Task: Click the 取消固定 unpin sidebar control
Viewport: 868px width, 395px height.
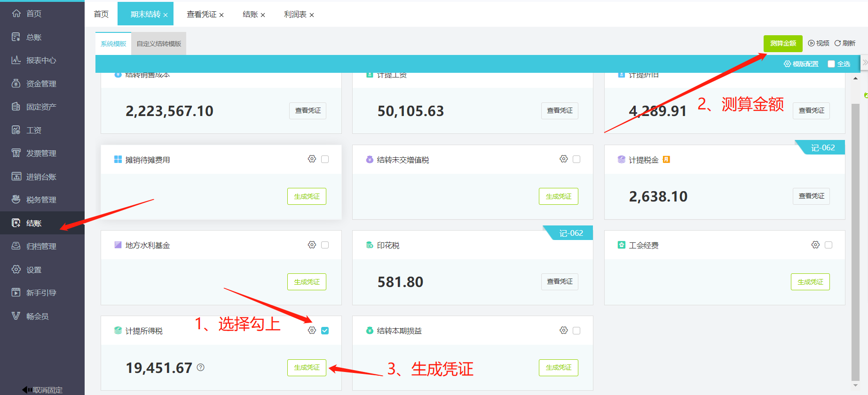Action: point(42,390)
